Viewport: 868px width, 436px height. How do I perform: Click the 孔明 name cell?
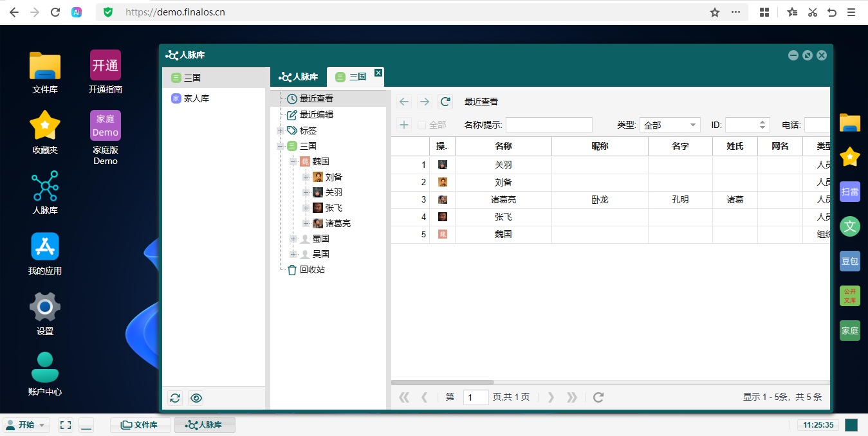pyautogui.click(x=680, y=200)
